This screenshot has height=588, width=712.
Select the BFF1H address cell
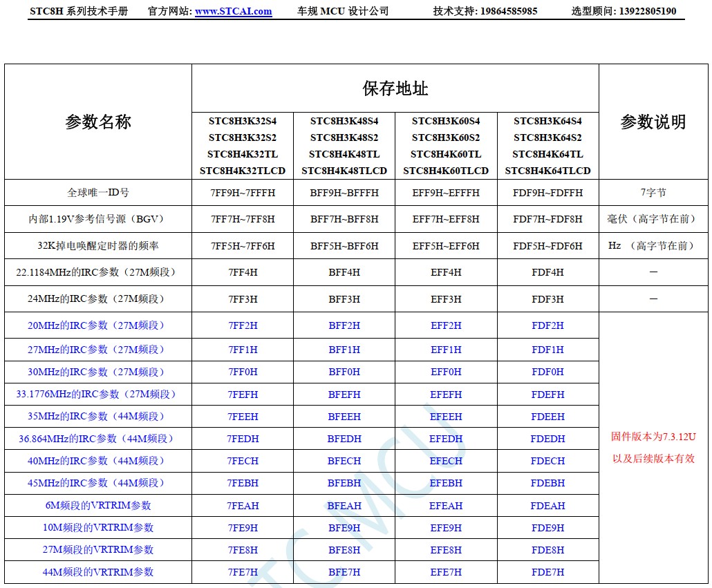pos(344,350)
